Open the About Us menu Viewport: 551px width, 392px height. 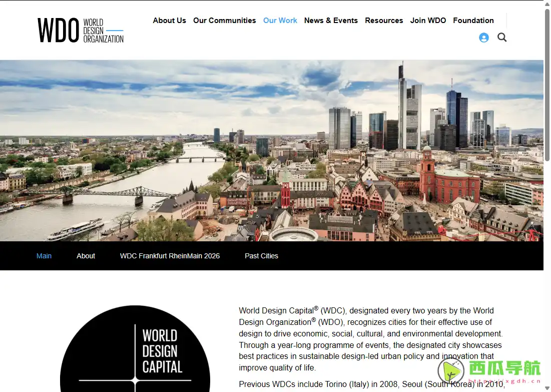point(169,21)
